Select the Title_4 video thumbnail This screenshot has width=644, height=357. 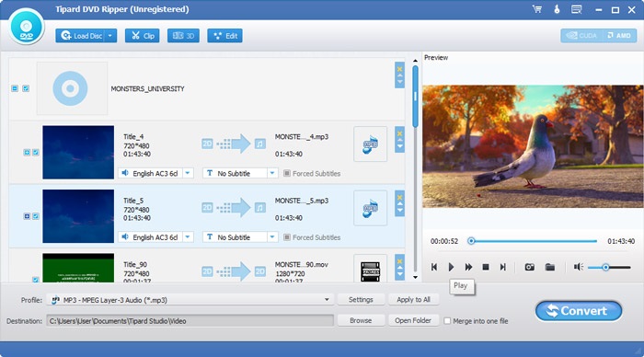click(x=78, y=153)
